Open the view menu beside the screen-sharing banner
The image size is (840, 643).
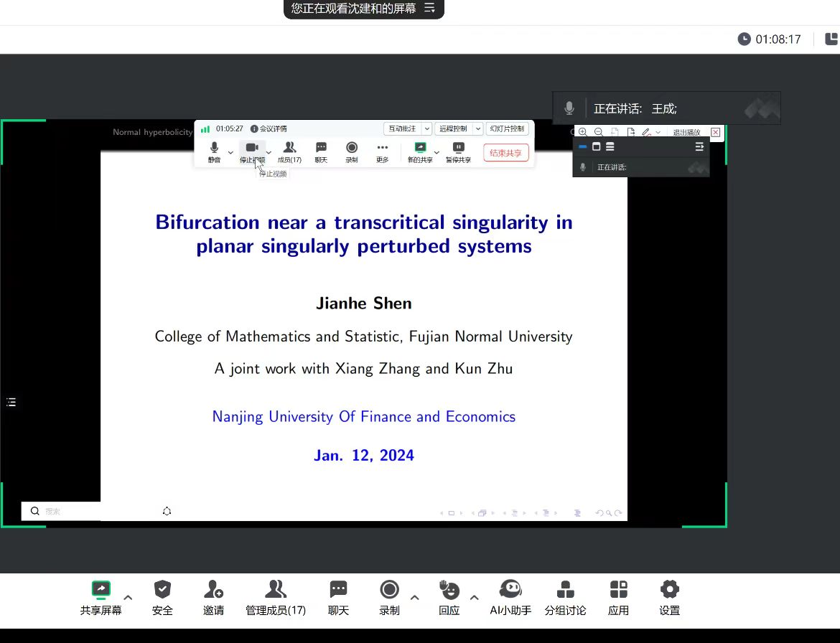point(430,9)
